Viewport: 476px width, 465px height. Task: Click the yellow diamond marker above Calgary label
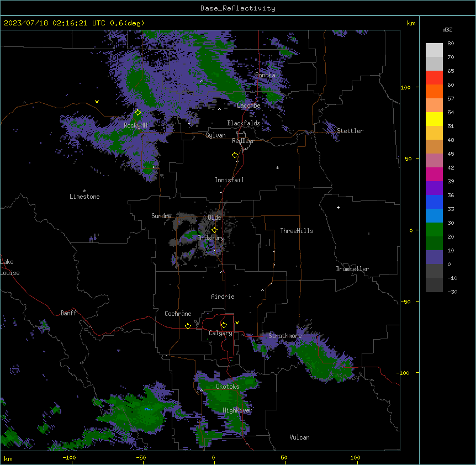pyautogui.click(x=224, y=325)
